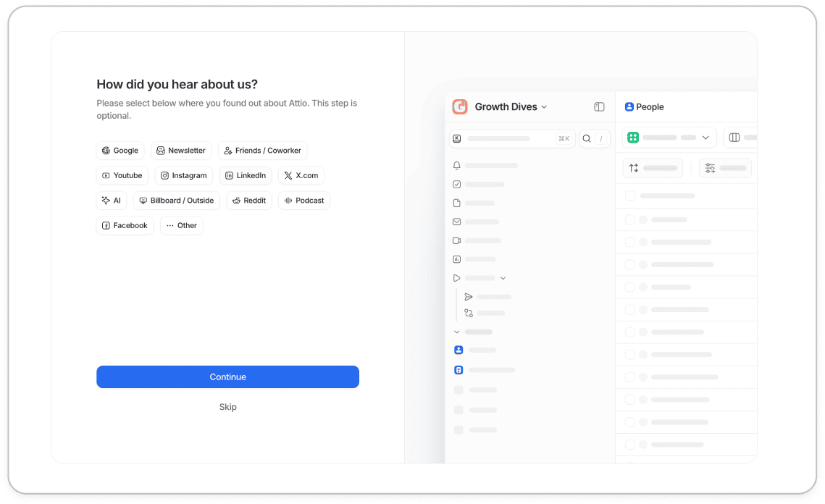Click the quick search input field
Image resolution: width=825 pixels, height=504 pixels.
click(511, 138)
